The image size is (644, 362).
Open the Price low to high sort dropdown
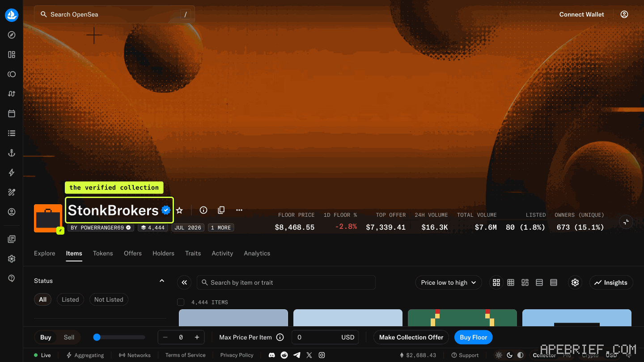click(x=449, y=282)
